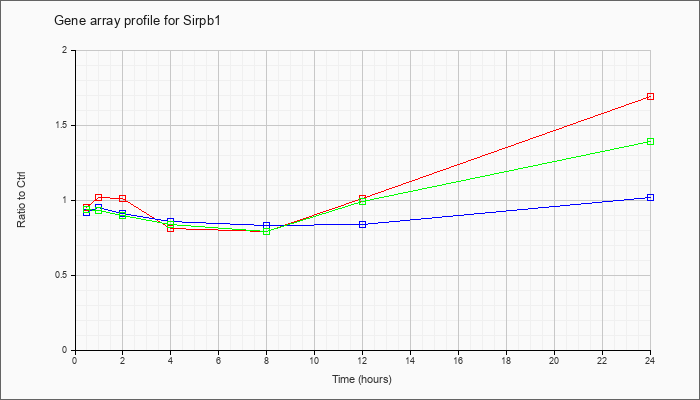
Task: Click the 1.5 tick label on the y-axis
Action: tap(67, 125)
